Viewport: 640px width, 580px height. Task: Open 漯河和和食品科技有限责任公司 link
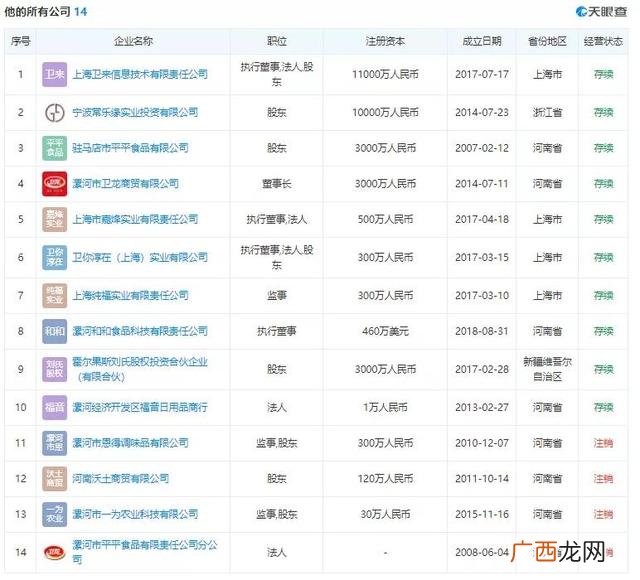(140, 331)
